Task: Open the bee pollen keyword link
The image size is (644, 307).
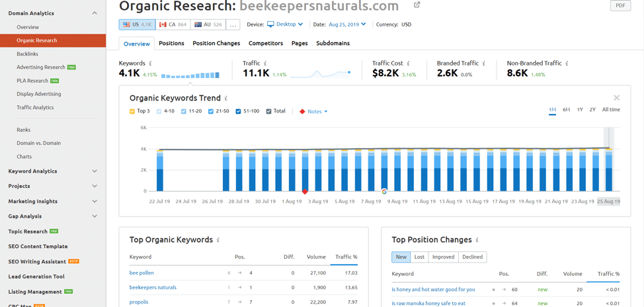Action: coord(141,273)
